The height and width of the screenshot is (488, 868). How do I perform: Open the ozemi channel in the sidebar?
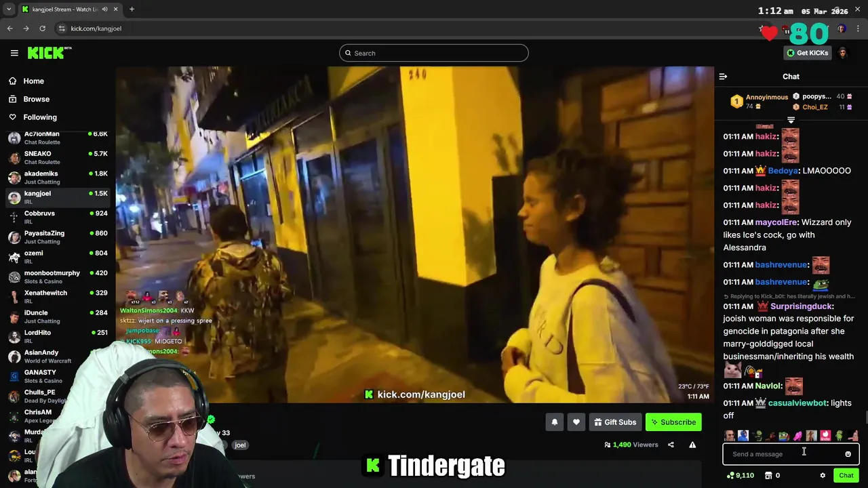point(57,257)
